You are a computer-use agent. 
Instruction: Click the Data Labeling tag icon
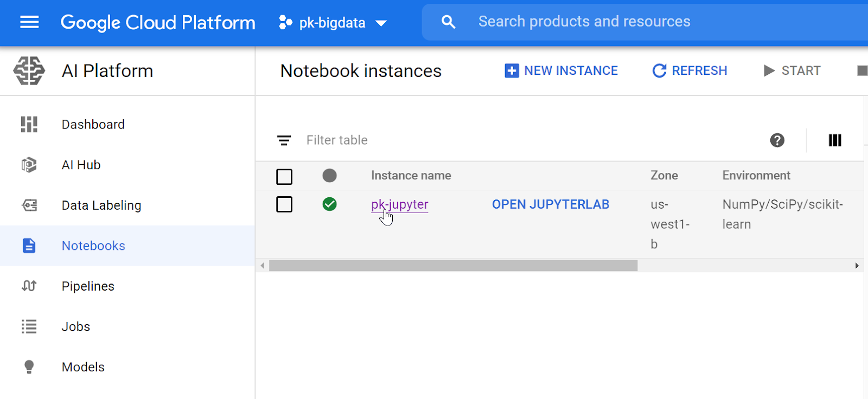(29, 205)
